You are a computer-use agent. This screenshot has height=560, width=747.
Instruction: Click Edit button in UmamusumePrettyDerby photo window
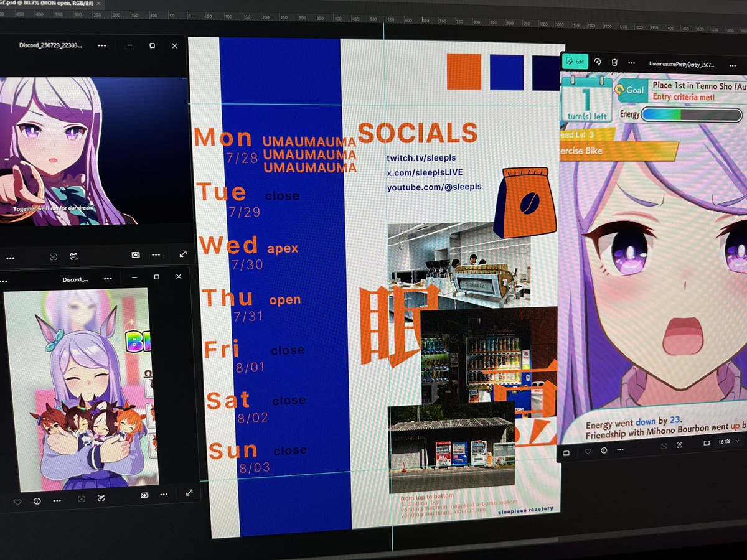tap(575, 62)
